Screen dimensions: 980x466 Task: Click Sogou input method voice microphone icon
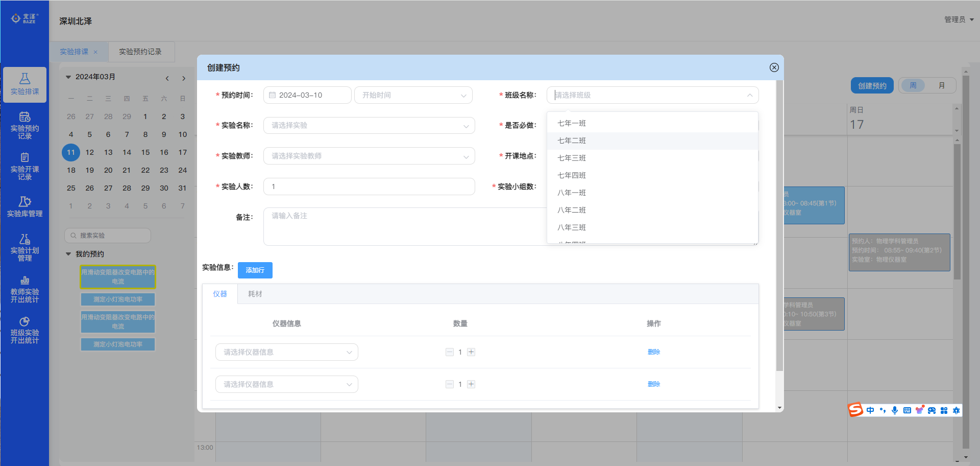[x=894, y=410]
